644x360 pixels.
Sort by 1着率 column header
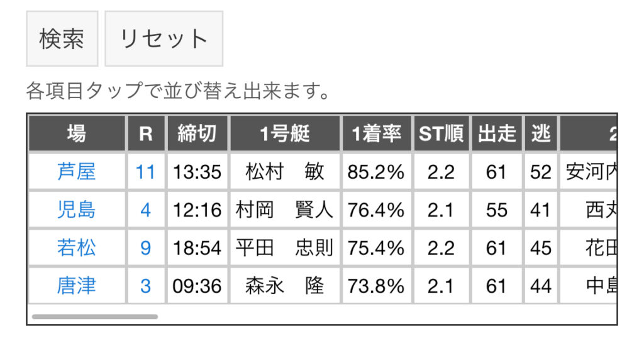377,133
